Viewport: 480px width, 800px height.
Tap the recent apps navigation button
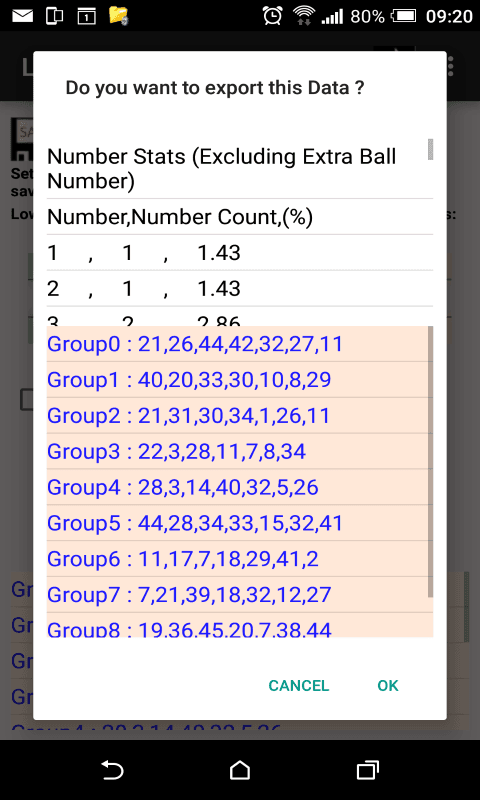(367, 770)
